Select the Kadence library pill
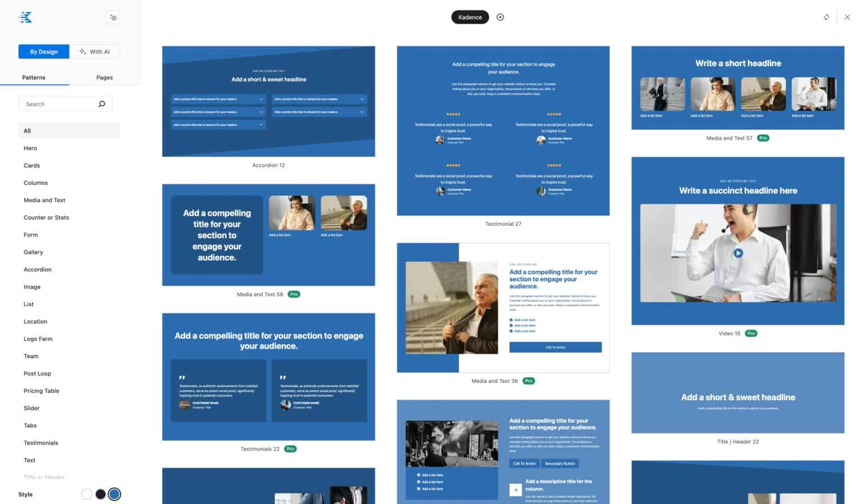The width and height of the screenshot is (865, 504). click(x=470, y=17)
